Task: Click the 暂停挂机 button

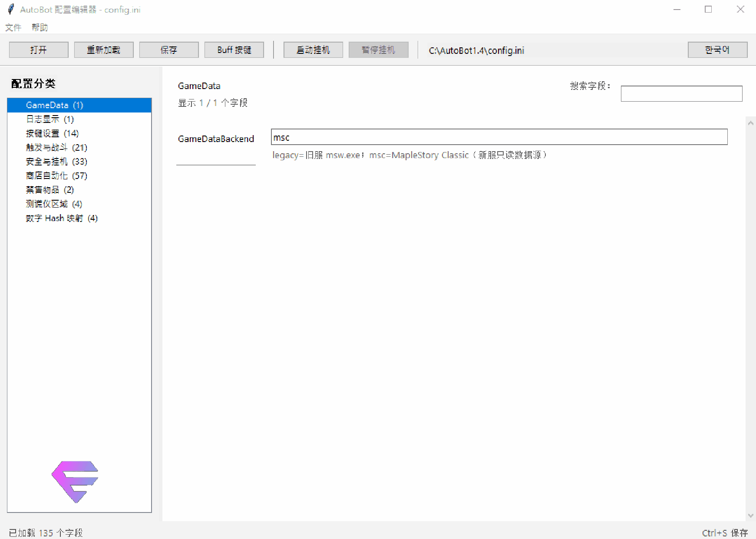Action: click(378, 50)
